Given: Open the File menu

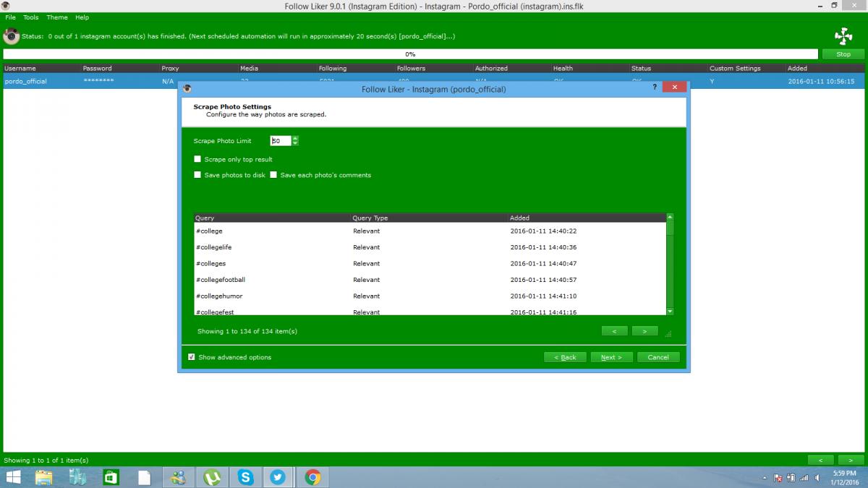Looking at the screenshot, I should point(10,17).
